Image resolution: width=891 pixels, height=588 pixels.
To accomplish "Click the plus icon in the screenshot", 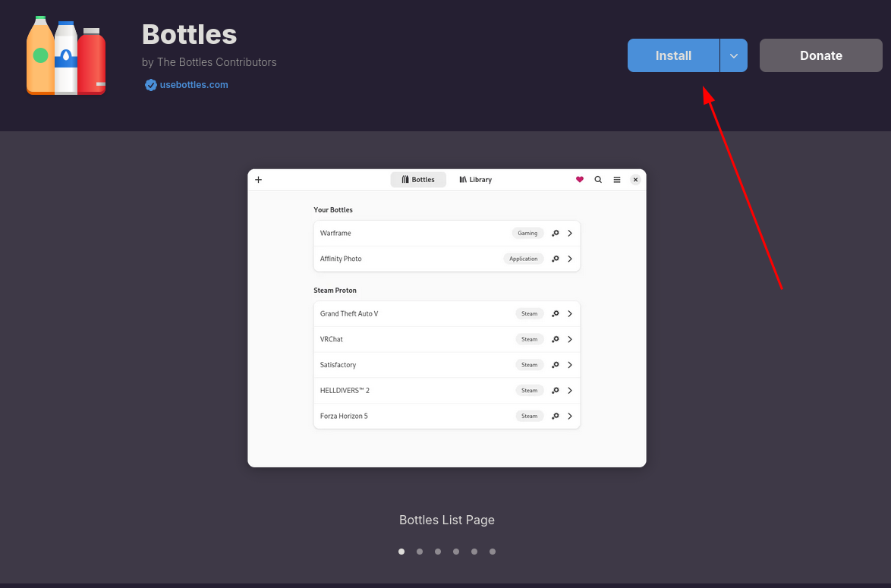I will pyautogui.click(x=258, y=180).
